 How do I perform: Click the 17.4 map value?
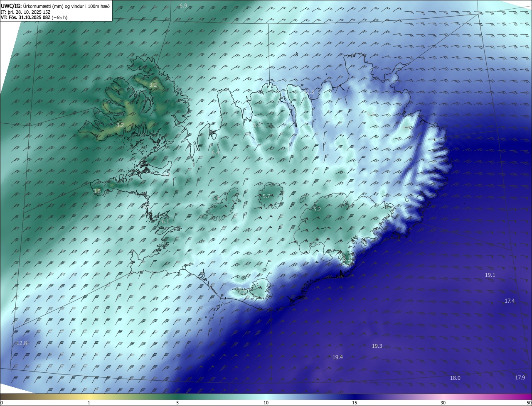[x=510, y=301]
